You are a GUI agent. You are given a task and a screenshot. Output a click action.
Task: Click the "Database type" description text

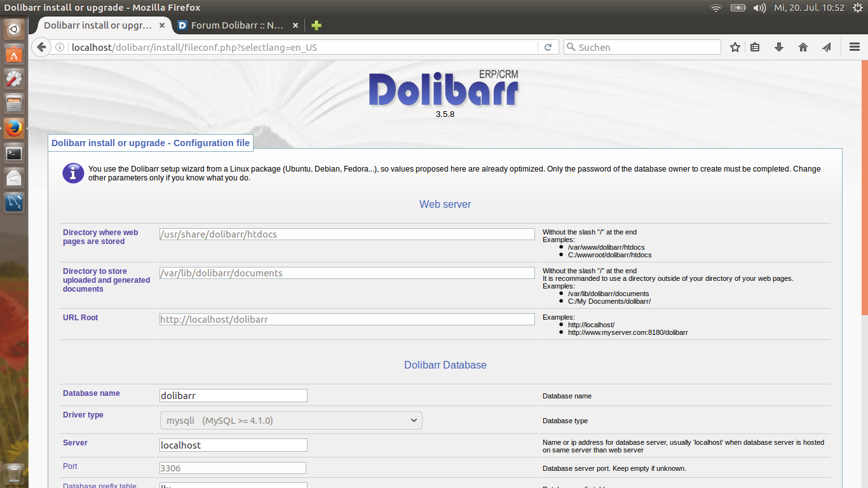[x=565, y=421]
